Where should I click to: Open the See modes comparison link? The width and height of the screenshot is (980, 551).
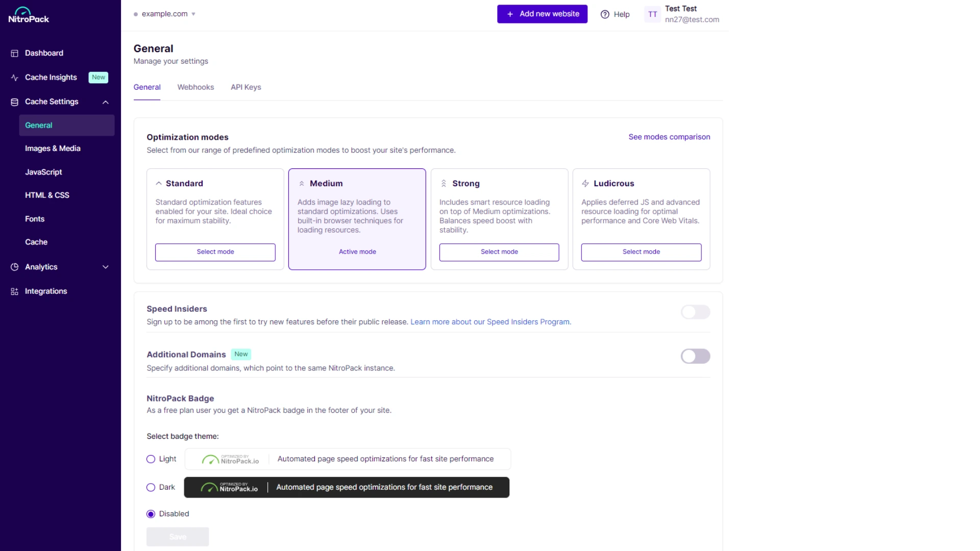(669, 137)
